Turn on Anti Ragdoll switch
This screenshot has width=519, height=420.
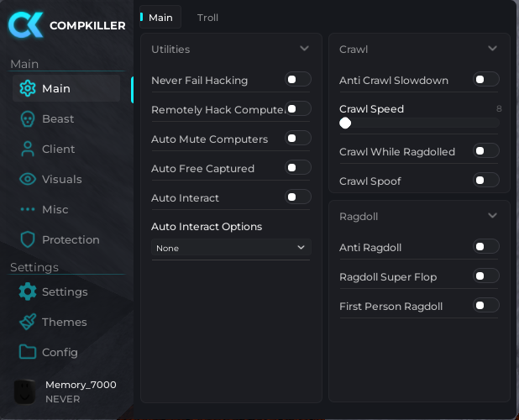pos(485,247)
